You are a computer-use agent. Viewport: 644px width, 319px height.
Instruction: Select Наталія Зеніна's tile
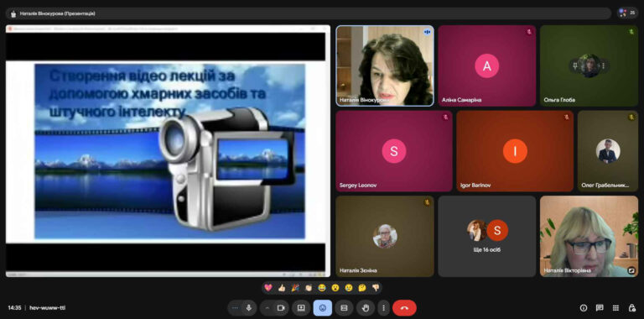(385, 236)
